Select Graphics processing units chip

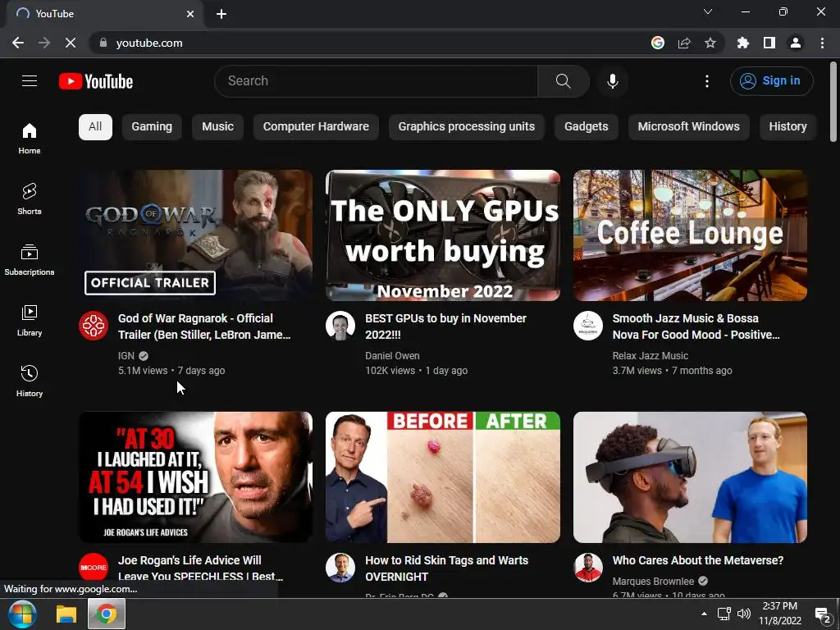(x=466, y=127)
